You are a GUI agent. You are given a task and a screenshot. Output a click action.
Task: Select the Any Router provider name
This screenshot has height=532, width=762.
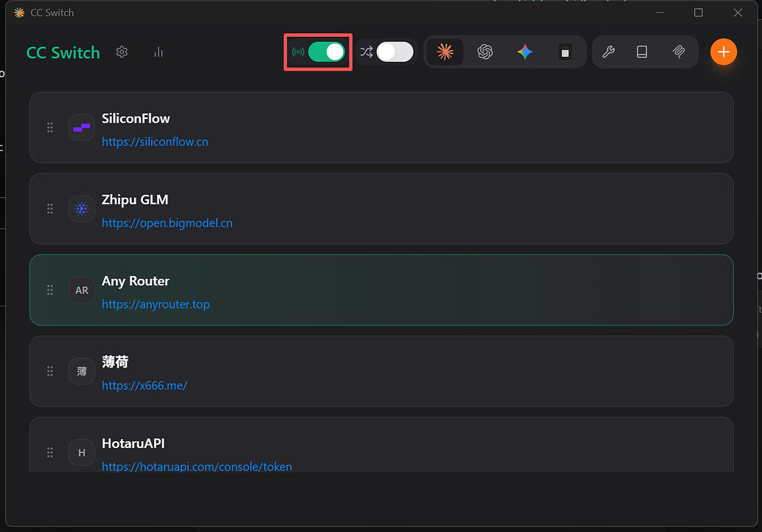point(136,281)
